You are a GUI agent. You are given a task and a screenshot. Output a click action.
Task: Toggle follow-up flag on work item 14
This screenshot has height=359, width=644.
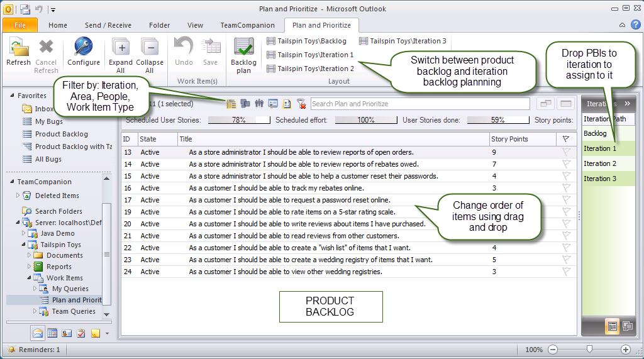(567, 164)
